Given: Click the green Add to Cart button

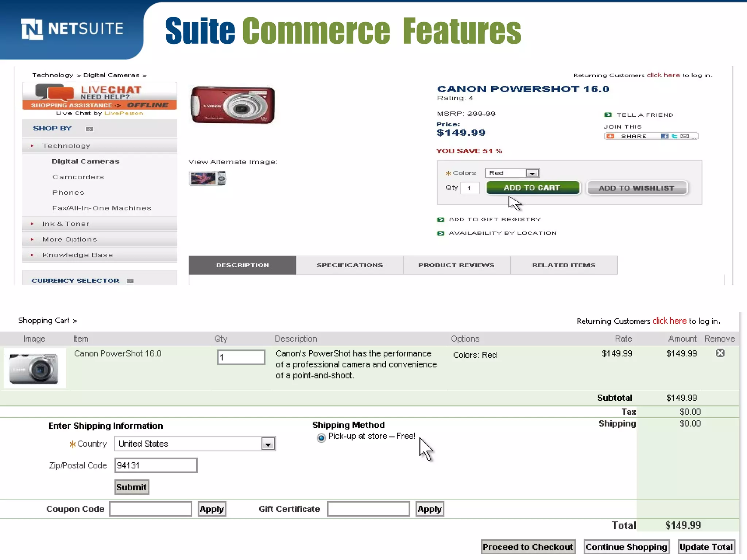Looking at the screenshot, I should 533,188.
